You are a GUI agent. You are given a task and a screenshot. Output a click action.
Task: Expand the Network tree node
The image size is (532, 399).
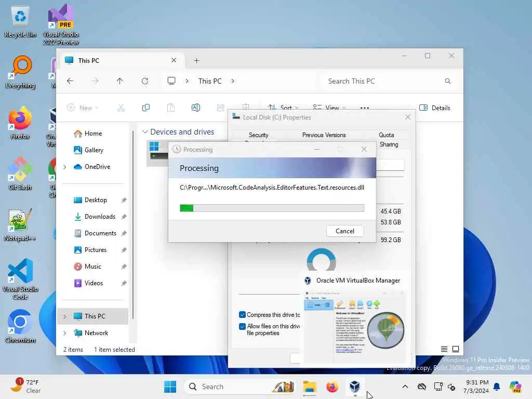click(x=65, y=333)
